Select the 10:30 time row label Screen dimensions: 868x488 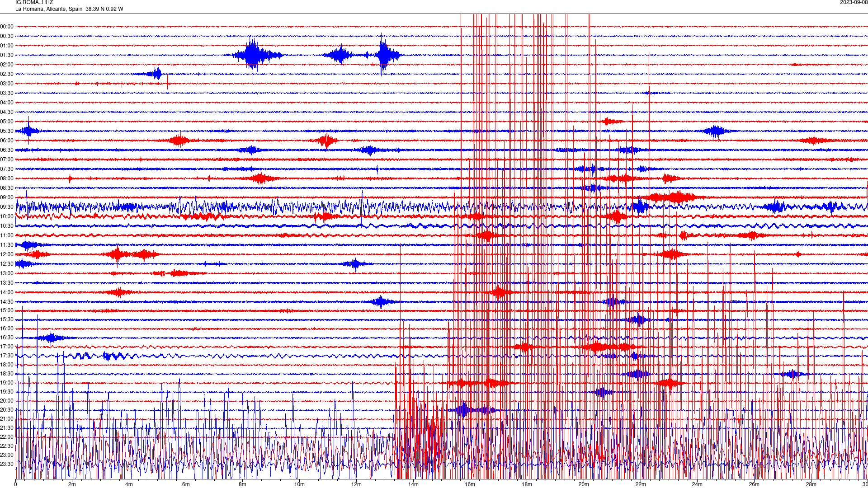[x=7, y=226]
